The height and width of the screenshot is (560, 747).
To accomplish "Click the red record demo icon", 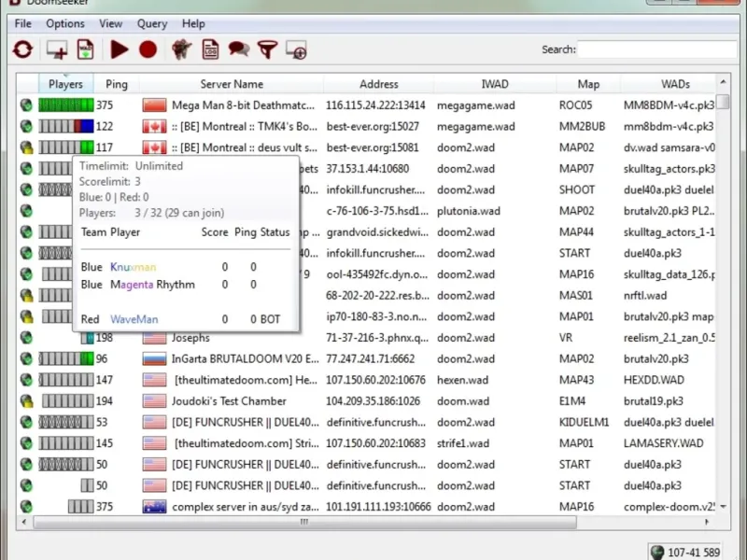I will (148, 49).
